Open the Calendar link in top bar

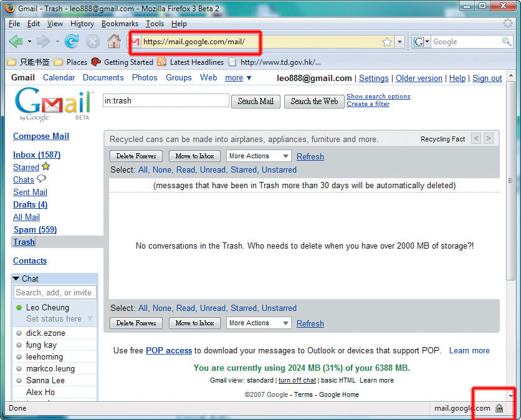click(x=59, y=77)
